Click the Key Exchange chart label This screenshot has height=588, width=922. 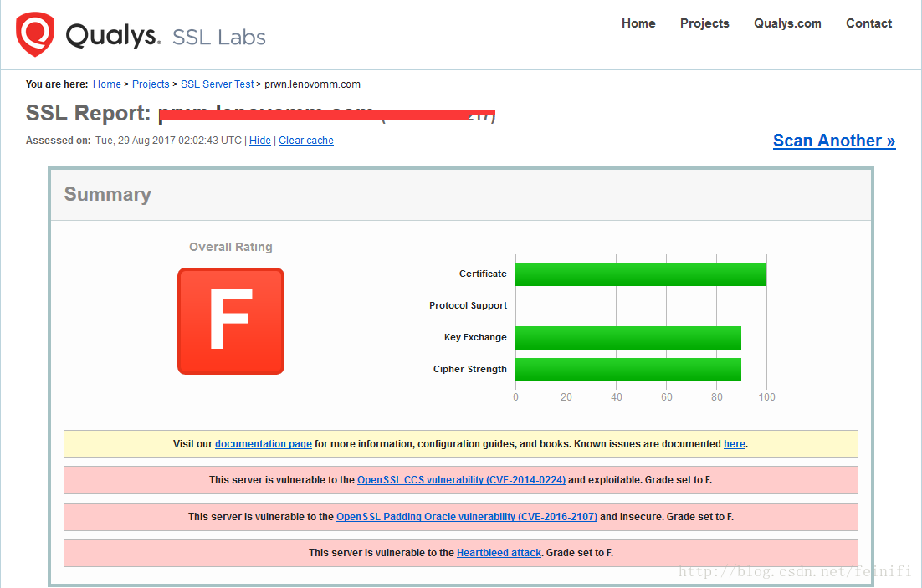coord(475,337)
